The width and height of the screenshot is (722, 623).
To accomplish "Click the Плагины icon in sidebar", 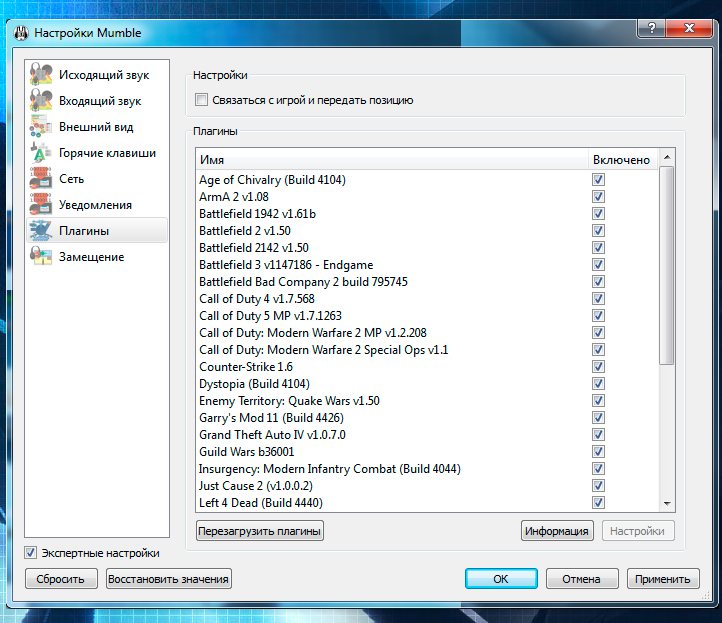I will coord(41,230).
